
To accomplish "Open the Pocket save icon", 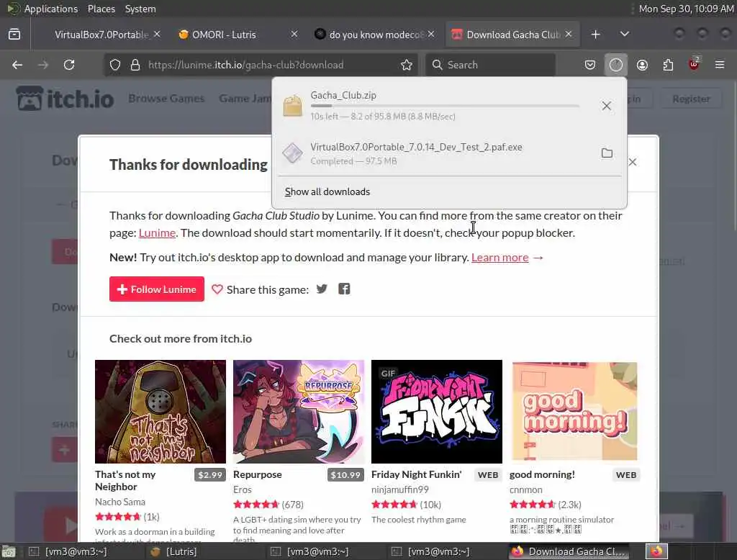I will pyautogui.click(x=590, y=65).
